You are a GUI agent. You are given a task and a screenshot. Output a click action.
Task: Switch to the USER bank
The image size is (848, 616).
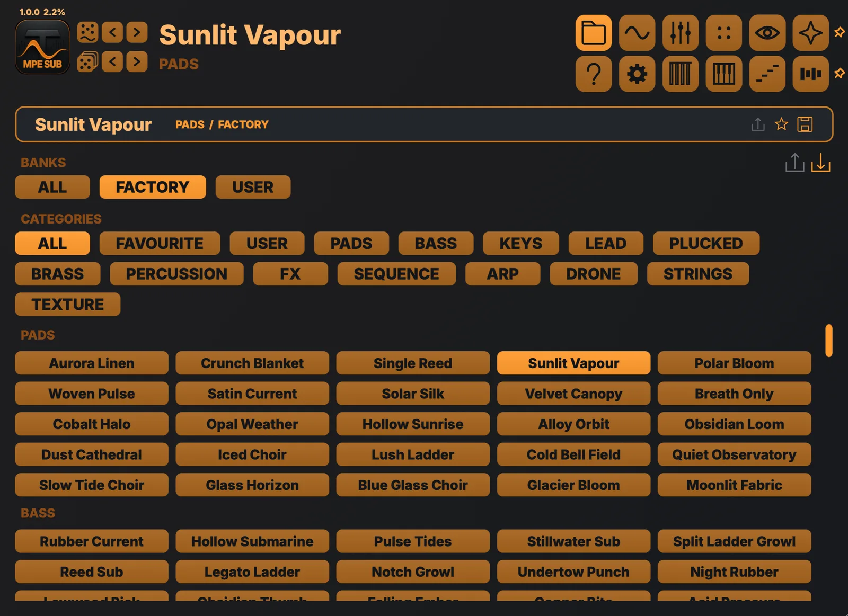tap(253, 187)
